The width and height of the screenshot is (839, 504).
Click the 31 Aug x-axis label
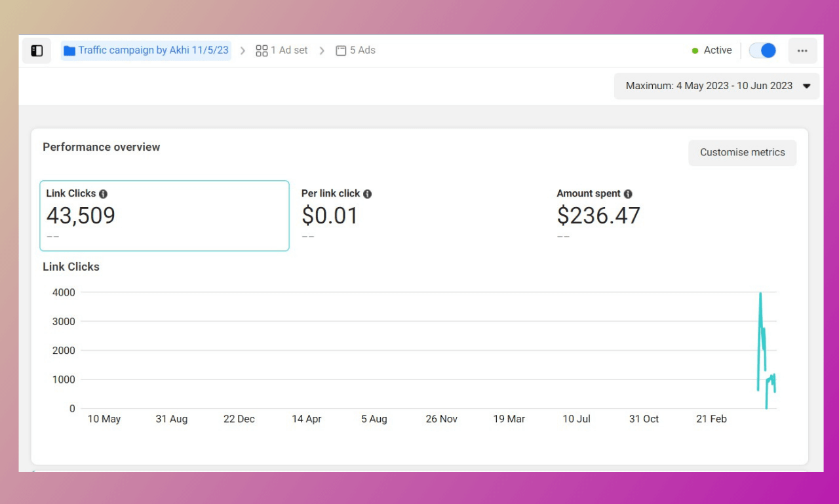[x=172, y=419]
